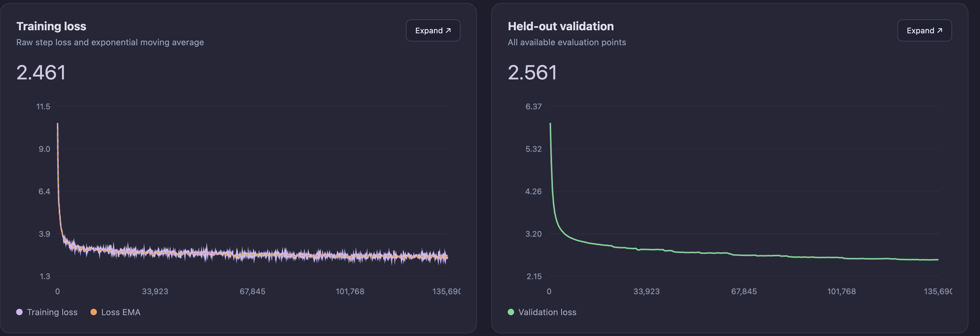
Task: Click 67,845 on the validation x-axis
Action: [x=744, y=292]
